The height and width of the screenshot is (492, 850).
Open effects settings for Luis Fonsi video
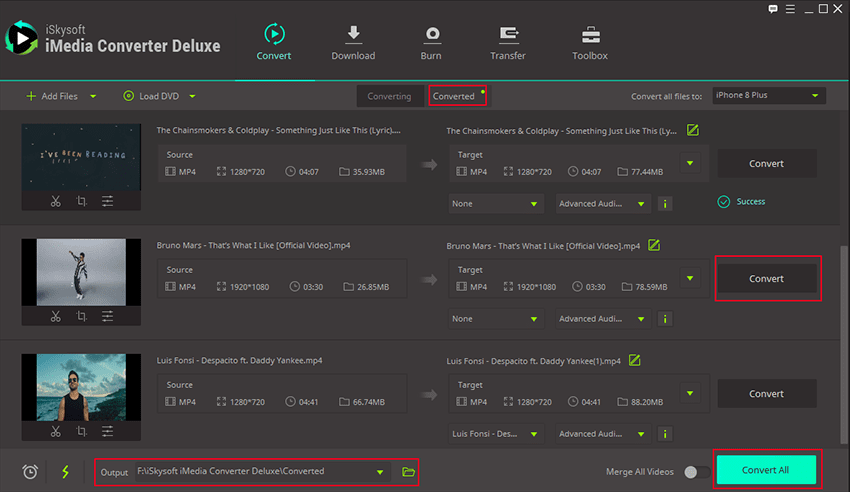pos(107,431)
